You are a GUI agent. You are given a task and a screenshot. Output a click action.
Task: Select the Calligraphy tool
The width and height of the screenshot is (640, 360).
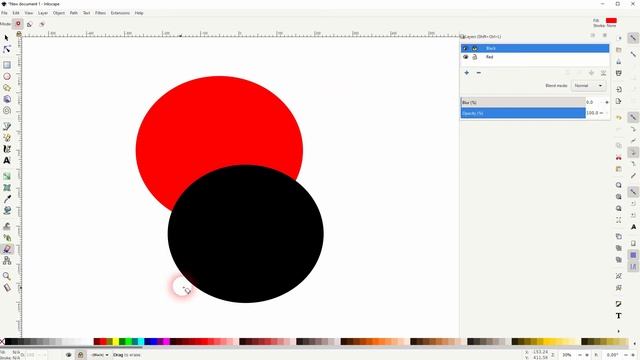tap(7, 149)
